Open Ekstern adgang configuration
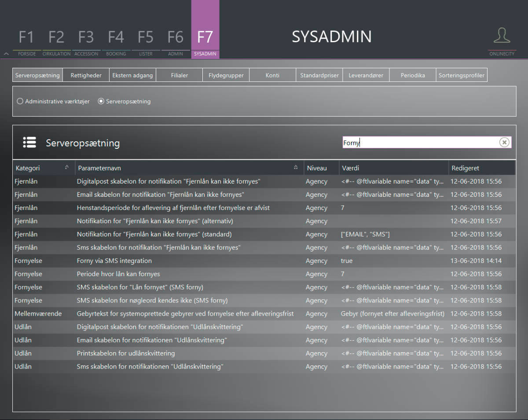 click(x=132, y=75)
